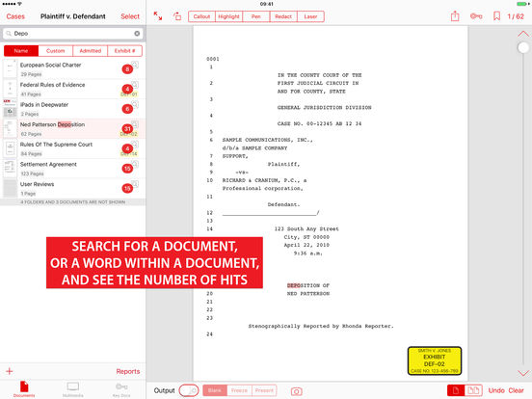The height and width of the screenshot is (399, 532).
Task: Tap the camera snapshot icon
Action: point(296,391)
